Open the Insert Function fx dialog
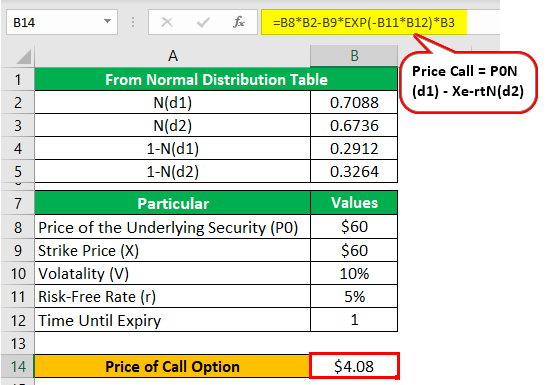The height and width of the screenshot is (385, 549). tap(239, 22)
